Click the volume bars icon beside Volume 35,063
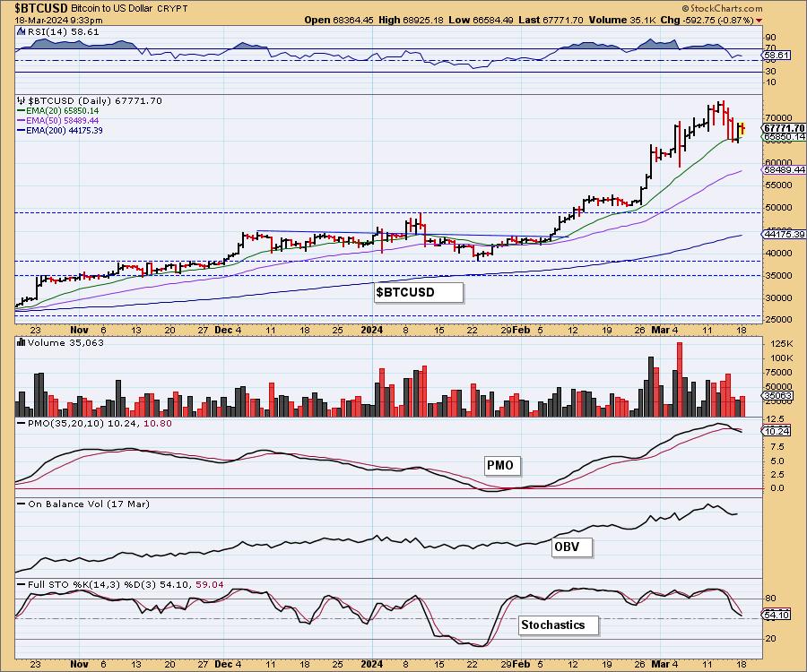Screen dimensions: 807x672 point(22,342)
